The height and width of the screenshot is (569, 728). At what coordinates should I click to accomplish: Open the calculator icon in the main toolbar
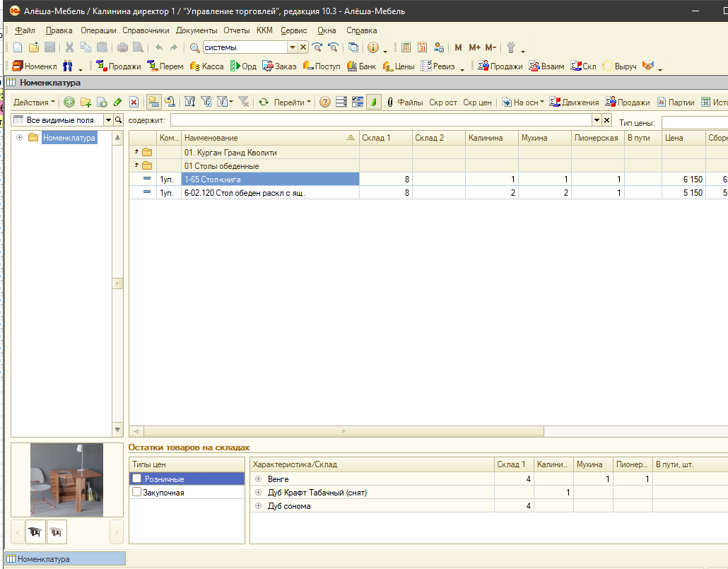406,47
